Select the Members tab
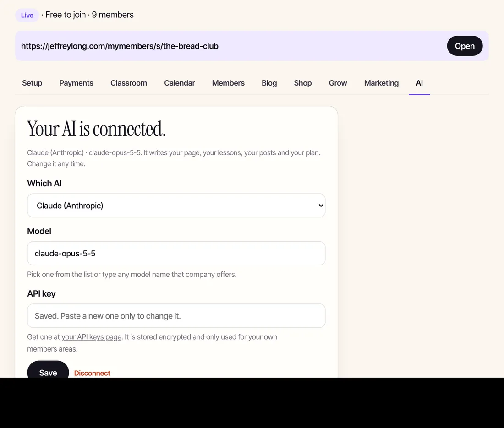Image resolution: width=504 pixels, height=428 pixels. (x=228, y=83)
